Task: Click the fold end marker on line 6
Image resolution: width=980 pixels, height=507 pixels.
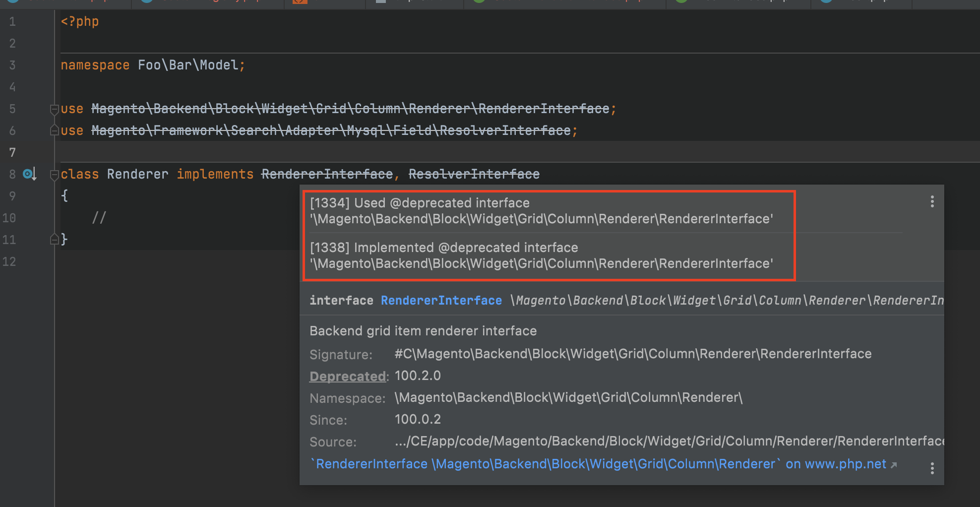Action: coord(55,130)
